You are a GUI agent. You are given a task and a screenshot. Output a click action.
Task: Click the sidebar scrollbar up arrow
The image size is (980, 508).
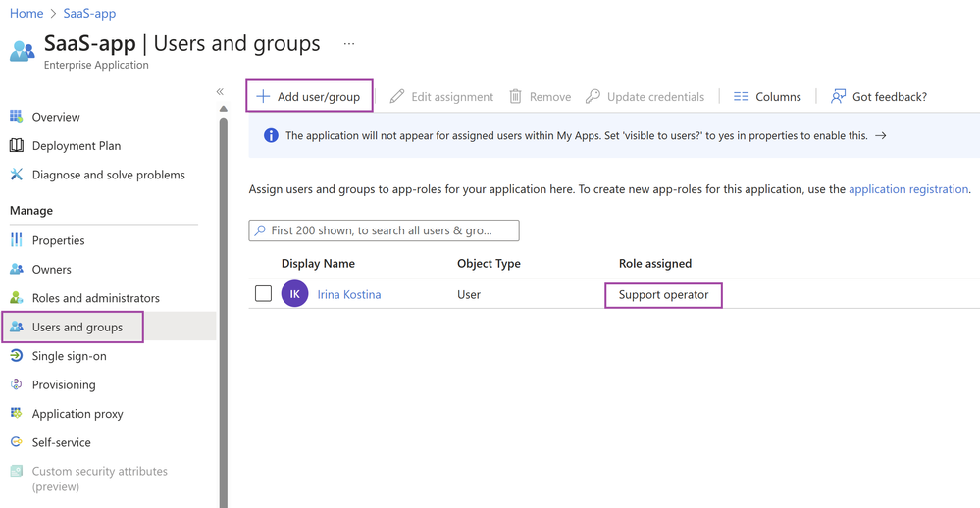223,110
